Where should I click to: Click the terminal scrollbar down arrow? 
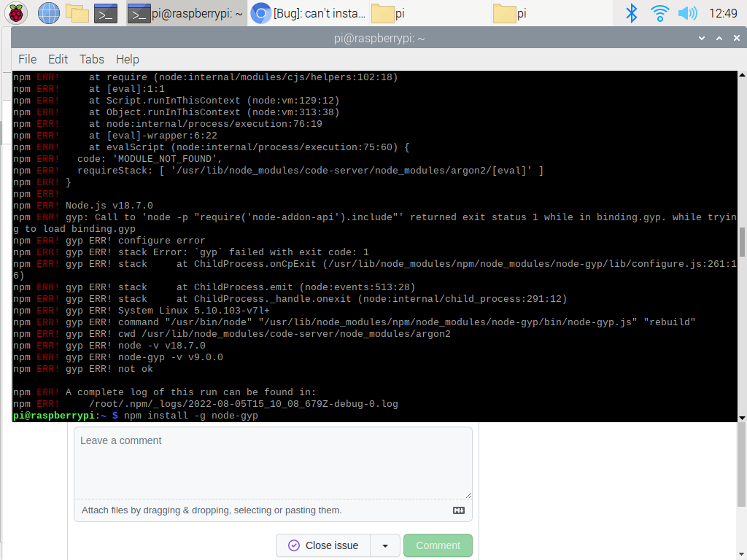(x=742, y=418)
